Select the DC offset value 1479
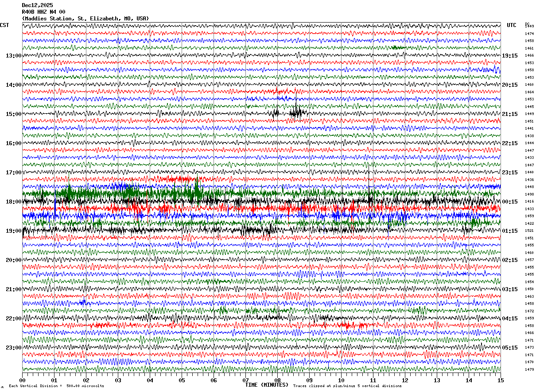 [x=529, y=369]
